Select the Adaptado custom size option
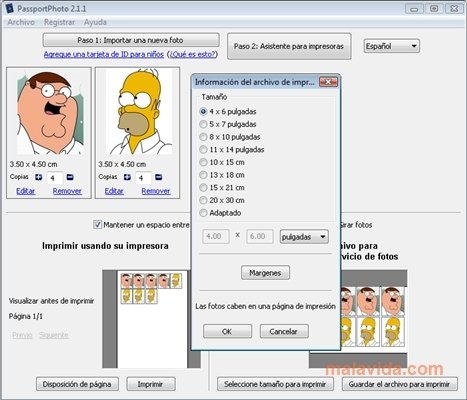The width and height of the screenshot is (467, 400). (203, 213)
